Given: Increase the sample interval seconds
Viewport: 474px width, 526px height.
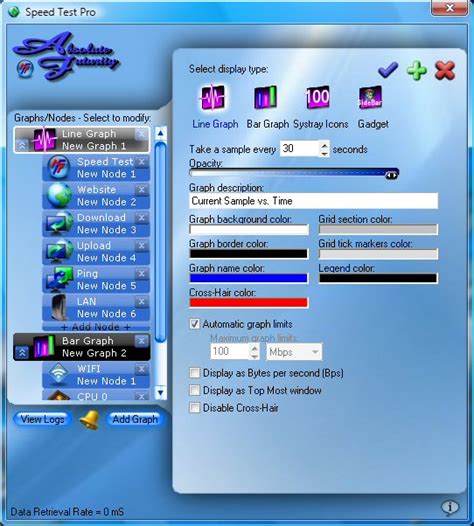Looking at the screenshot, I should pos(324,146).
